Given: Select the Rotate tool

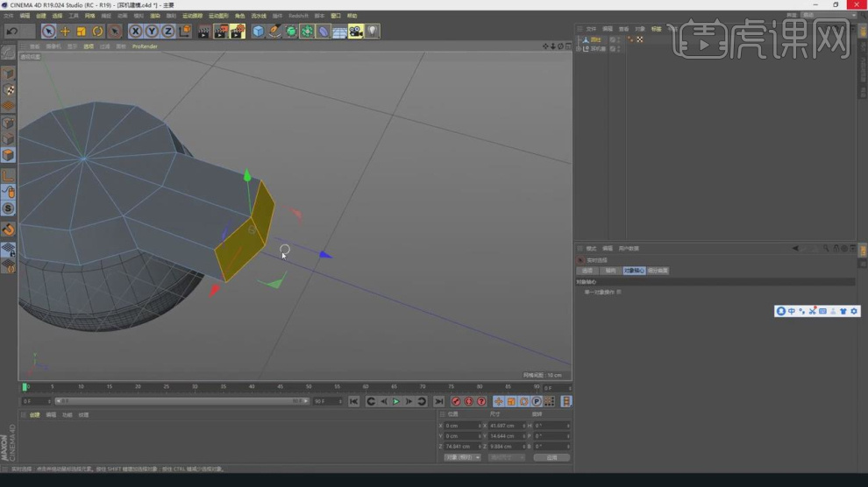Looking at the screenshot, I should click(x=98, y=32).
